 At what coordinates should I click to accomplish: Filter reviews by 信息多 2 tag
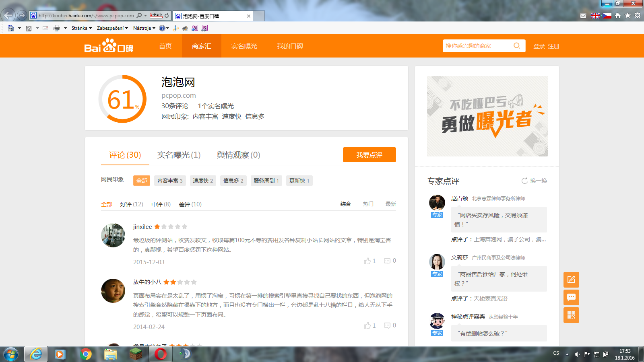coord(233,181)
